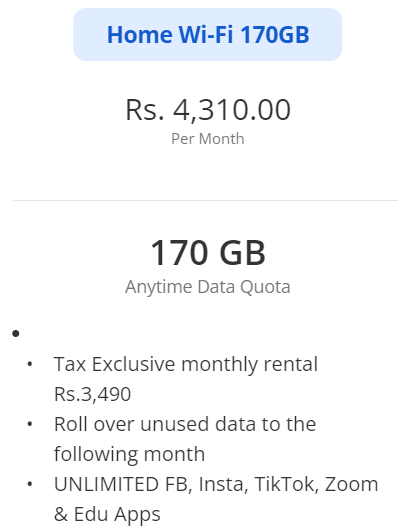This screenshot has height=527, width=398.
Task: Click the & Edu Apps text
Action: coord(107,514)
